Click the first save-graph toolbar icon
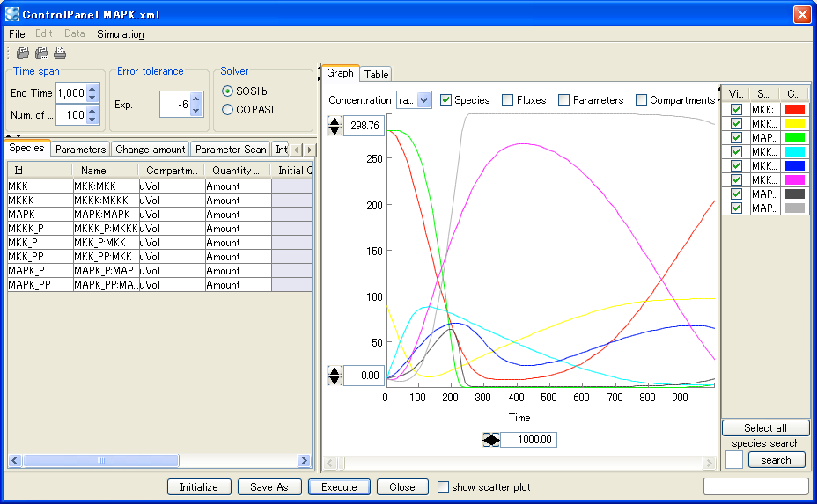 (x=22, y=53)
